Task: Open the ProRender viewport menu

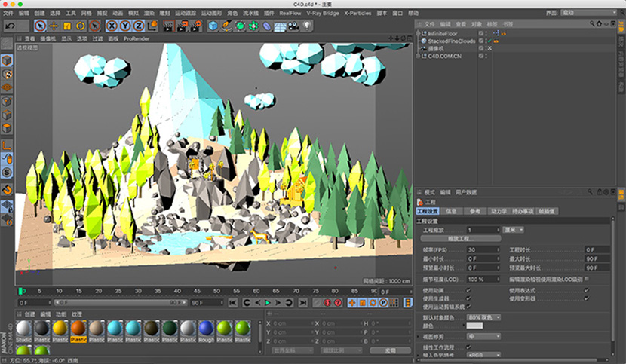Action: click(x=137, y=38)
